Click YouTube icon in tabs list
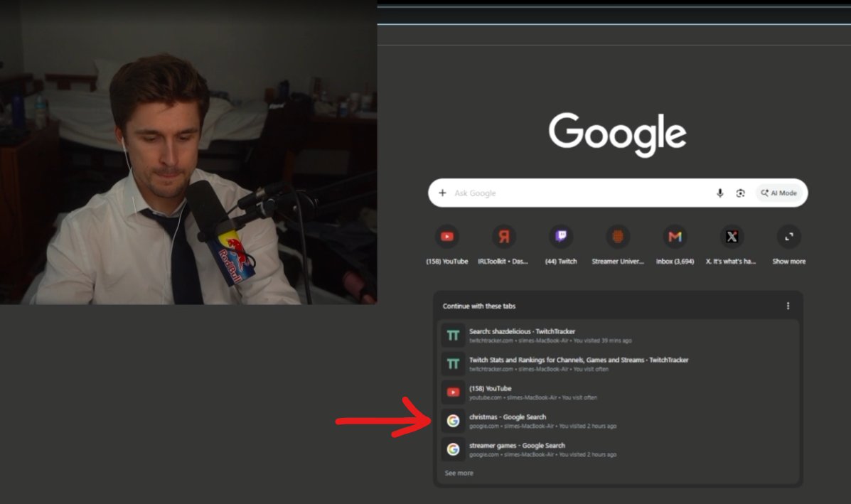The width and height of the screenshot is (851, 504). tap(453, 392)
